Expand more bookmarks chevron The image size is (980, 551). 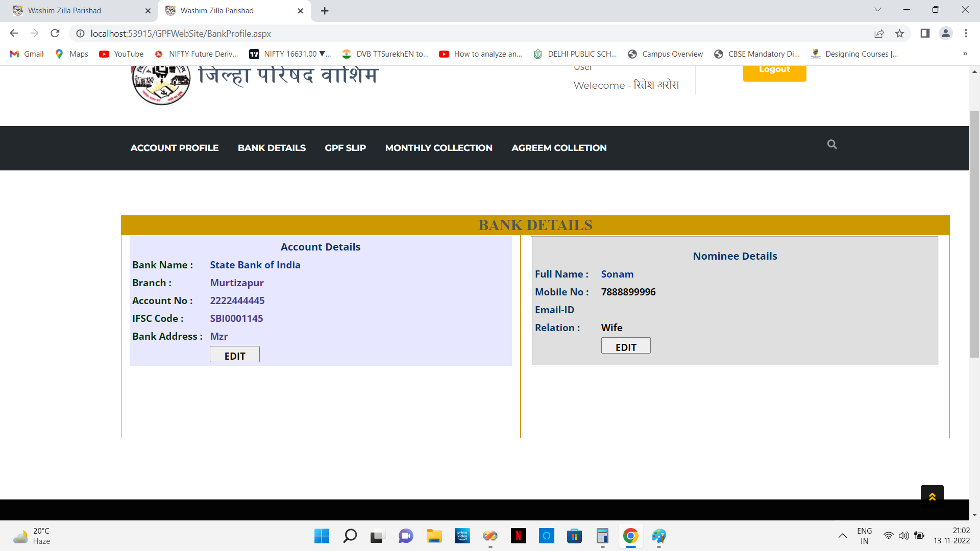pyautogui.click(x=965, y=54)
